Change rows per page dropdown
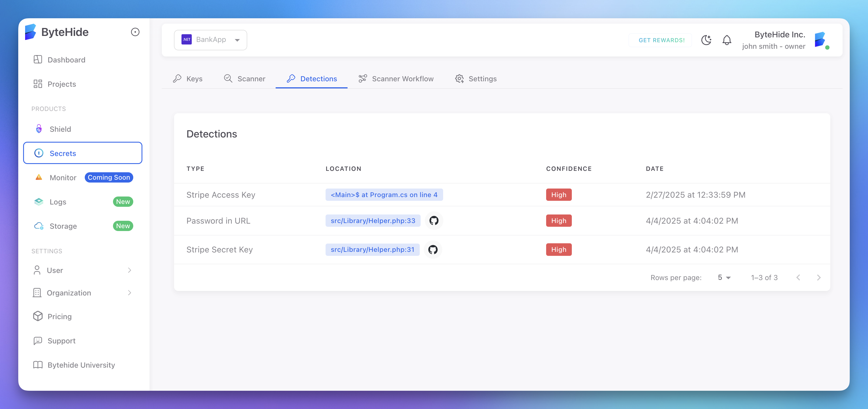This screenshot has height=409, width=868. tap(724, 278)
